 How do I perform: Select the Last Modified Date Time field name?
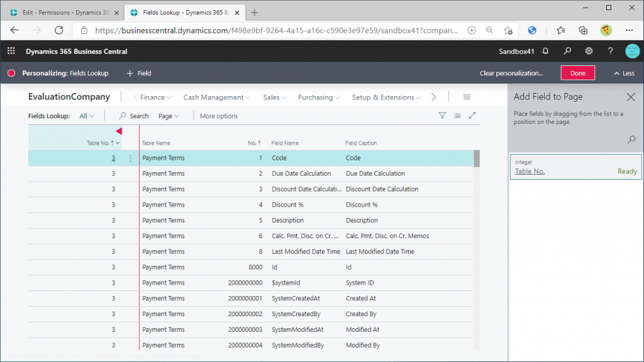(x=306, y=251)
